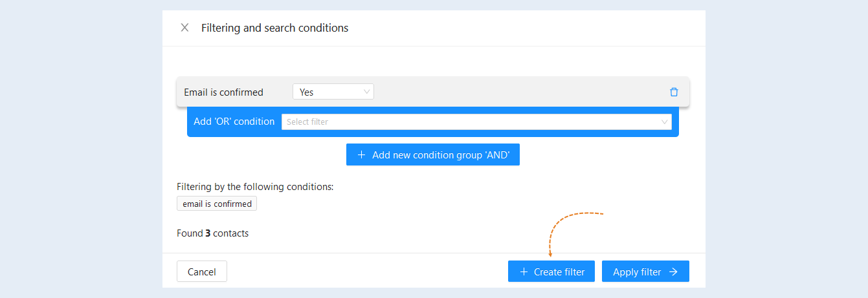Add new condition group 'AND'
This screenshot has width=868, height=298.
(x=433, y=154)
